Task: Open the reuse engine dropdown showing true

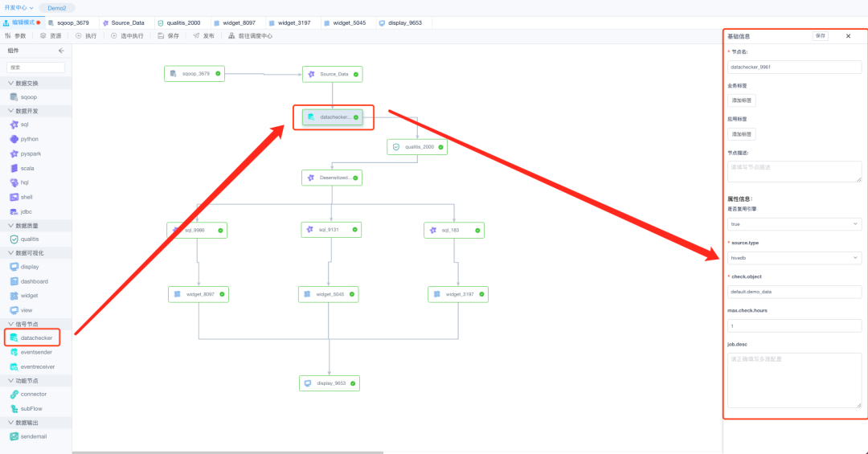Action: (794, 224)
